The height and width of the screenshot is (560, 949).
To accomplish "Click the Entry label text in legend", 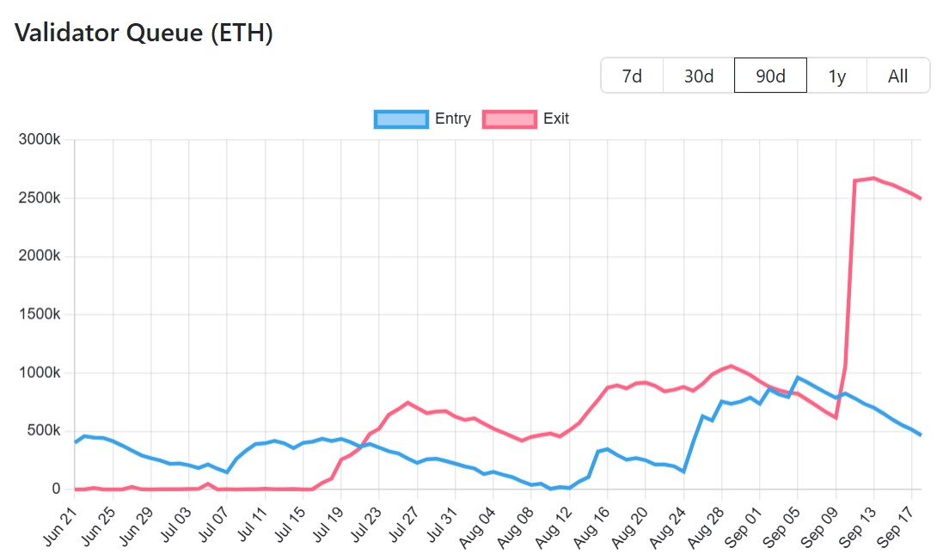I will (454, 119).
